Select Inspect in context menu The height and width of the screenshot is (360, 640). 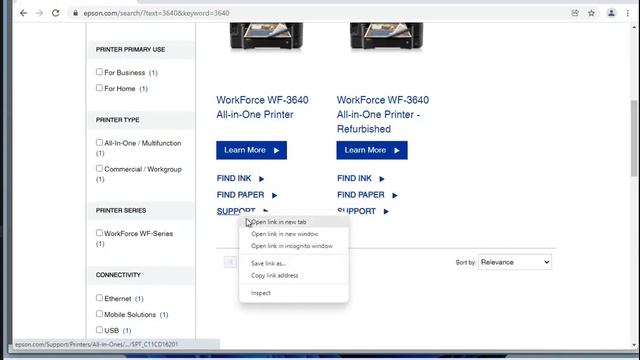coord(294,293)
